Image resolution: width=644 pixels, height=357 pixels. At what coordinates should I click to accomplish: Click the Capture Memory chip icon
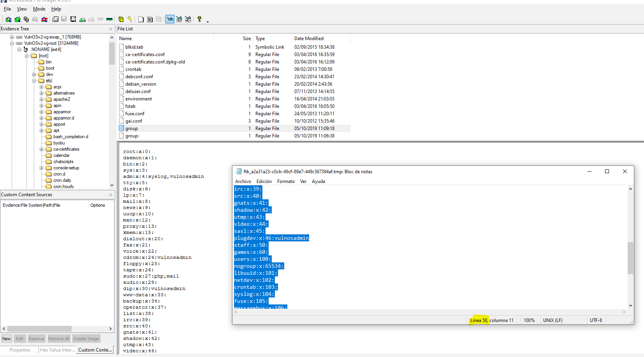[x=109, y=19]
